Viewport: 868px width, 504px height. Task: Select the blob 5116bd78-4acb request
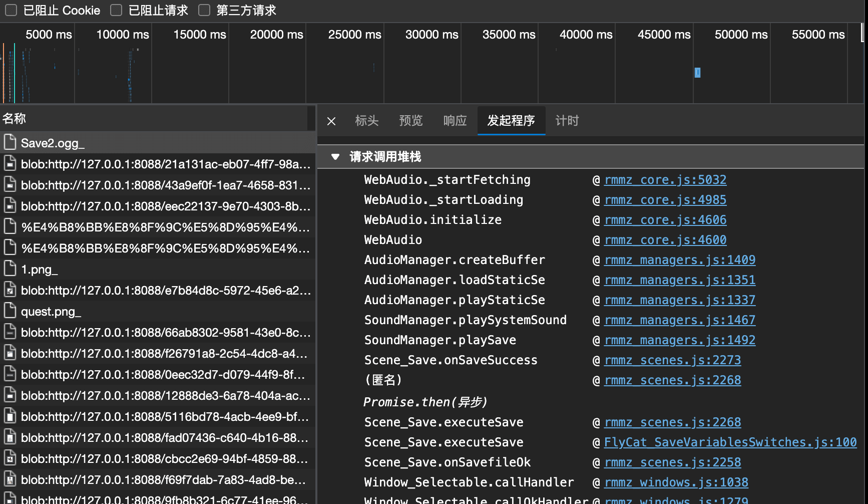pyautogui.click(x=158, y=416)
